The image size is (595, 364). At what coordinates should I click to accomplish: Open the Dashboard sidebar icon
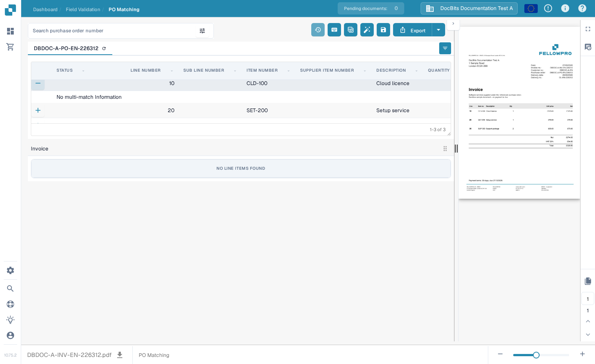point(10,31)
